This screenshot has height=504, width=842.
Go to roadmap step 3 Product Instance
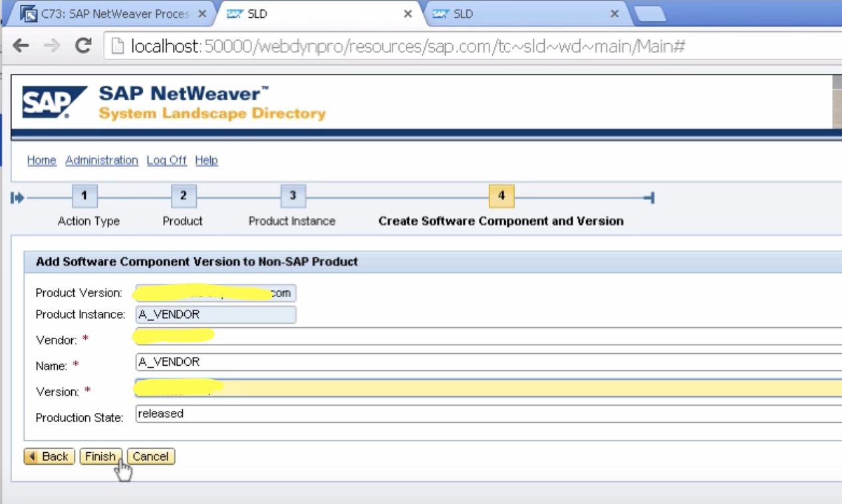coord(293,196)
